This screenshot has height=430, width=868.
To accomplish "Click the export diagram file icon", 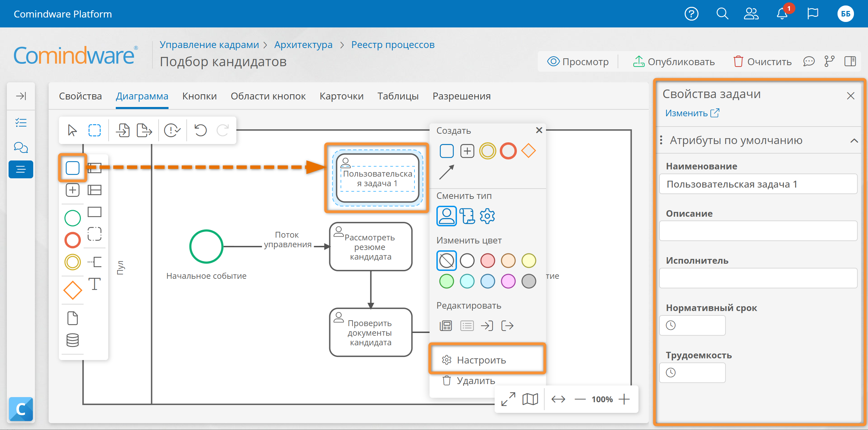I will (x=144, y=130).
